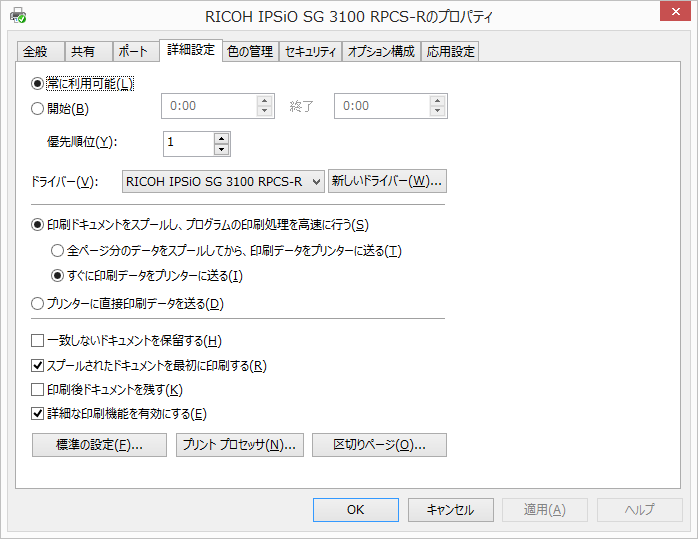The width and height of the screenshot is (698, 539).
Task: Choose spool all pages first option (T)
Action: pyautogui.click(x=57, y=251)
